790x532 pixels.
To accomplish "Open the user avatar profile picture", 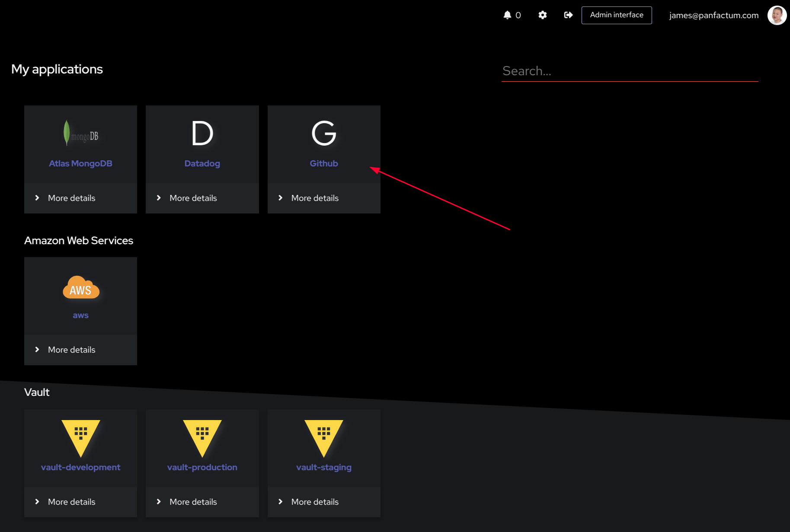I will point(777,15).
